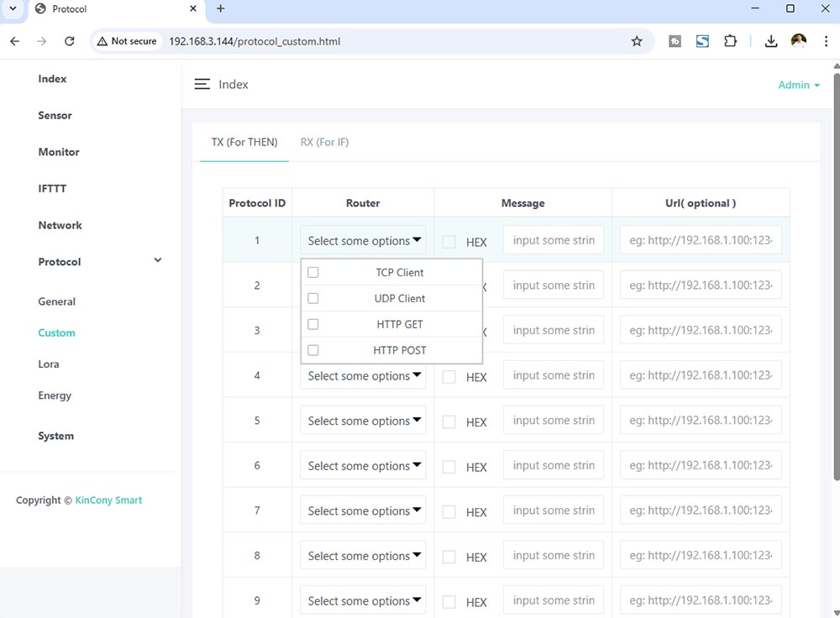Open the Admin user dropdown

[798, 85]
